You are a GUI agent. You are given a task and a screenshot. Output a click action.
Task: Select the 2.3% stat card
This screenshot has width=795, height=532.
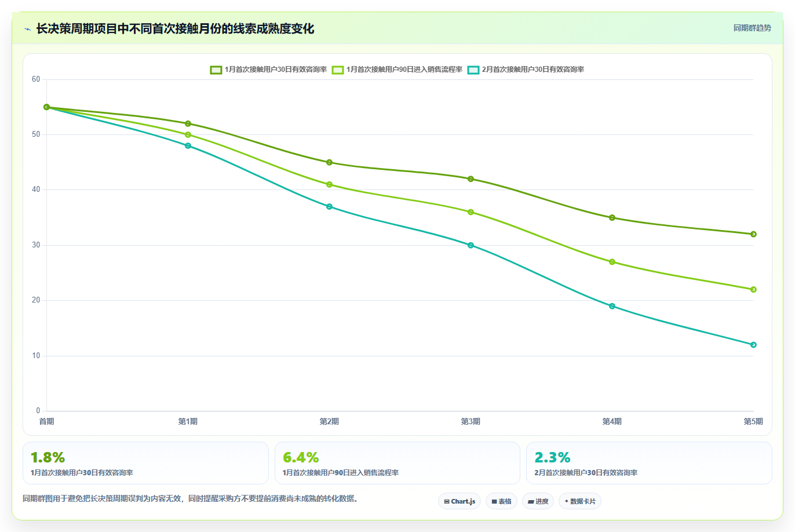[649, 463]
